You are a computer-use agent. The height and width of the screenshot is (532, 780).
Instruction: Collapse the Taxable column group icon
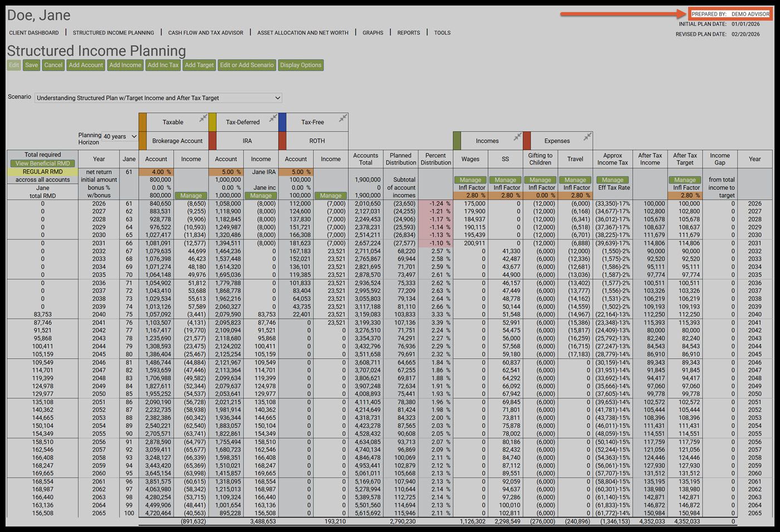(203, 118)
